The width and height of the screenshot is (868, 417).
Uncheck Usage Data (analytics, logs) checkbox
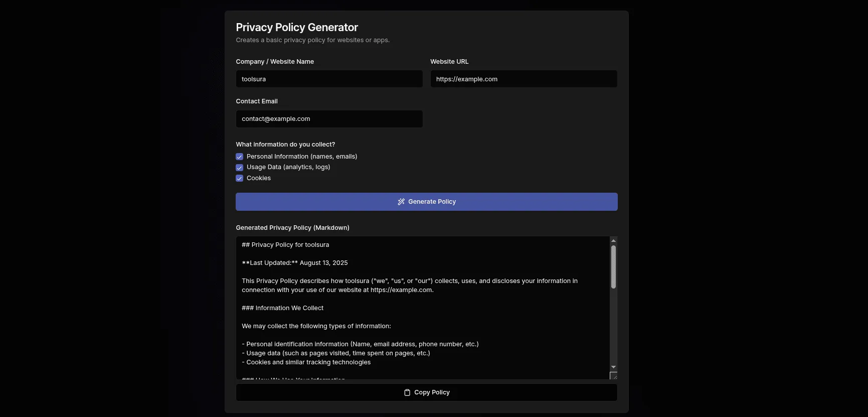click(x=239, y=168)
